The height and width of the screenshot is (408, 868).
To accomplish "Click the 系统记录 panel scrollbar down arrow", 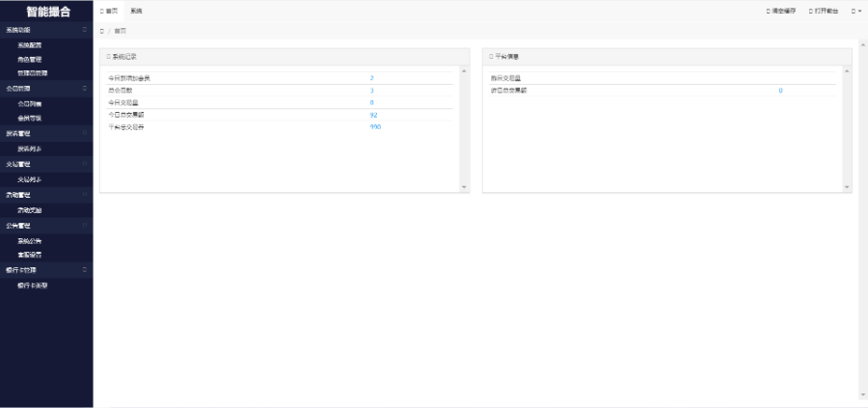I will click(x=464, y=186).
